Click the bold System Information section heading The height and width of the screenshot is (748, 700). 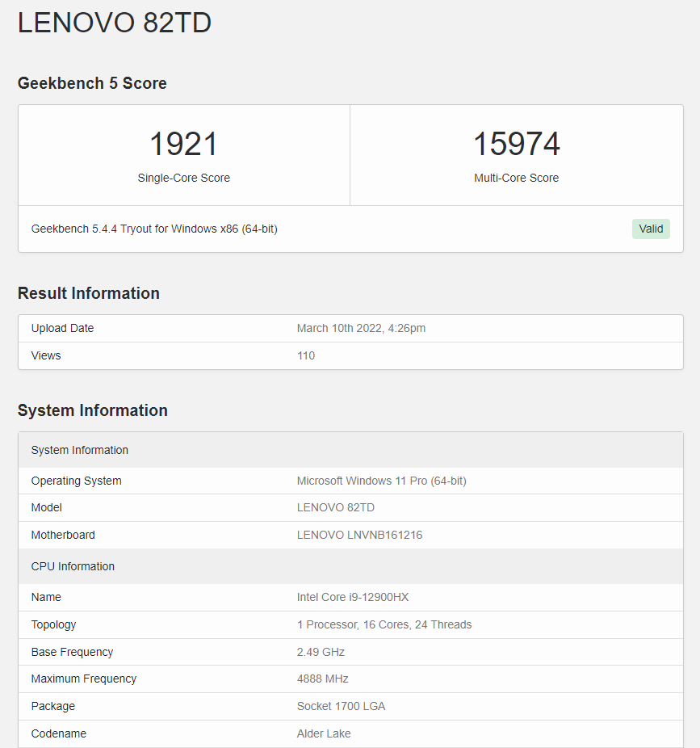click(93, 410)
